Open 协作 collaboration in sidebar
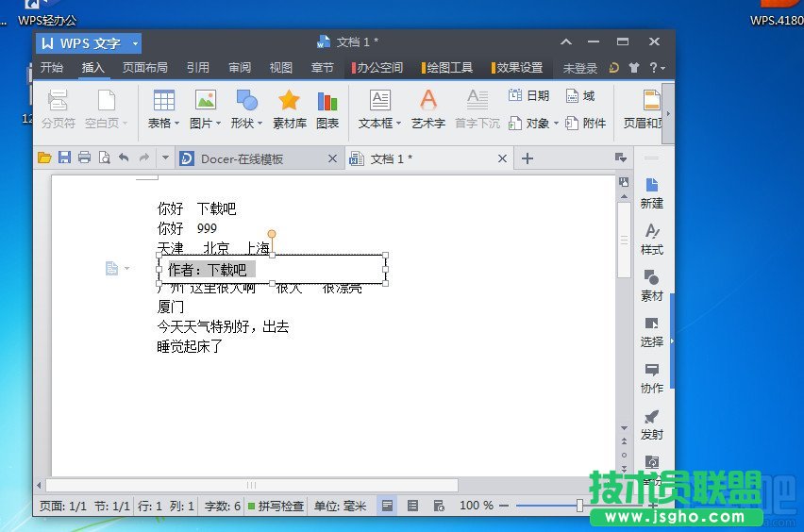The width and height of the screenshot is (804, 532). tap(652, 378)
